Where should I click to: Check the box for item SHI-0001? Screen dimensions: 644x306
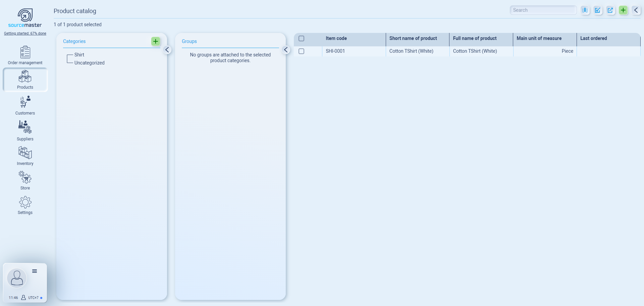[302, 51]
